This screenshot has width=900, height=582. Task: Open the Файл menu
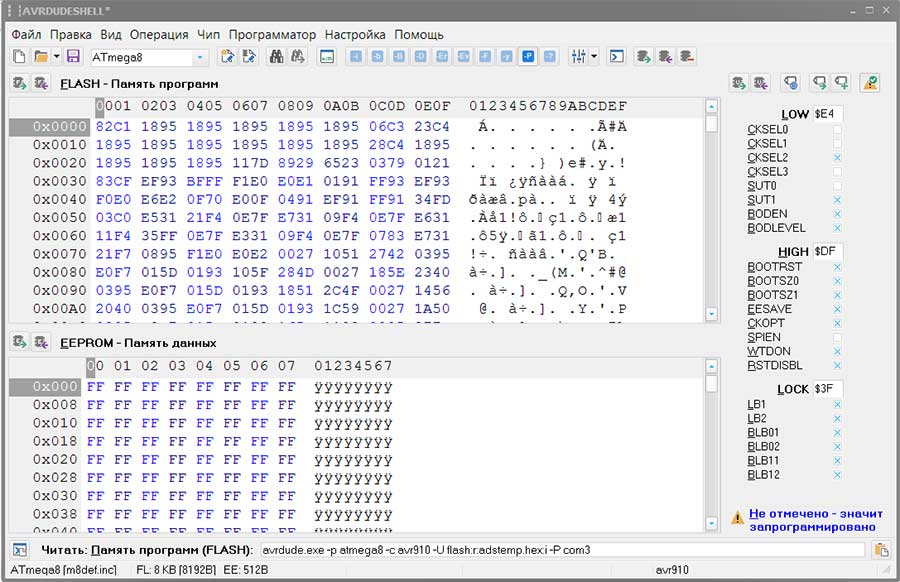[26, 34]
